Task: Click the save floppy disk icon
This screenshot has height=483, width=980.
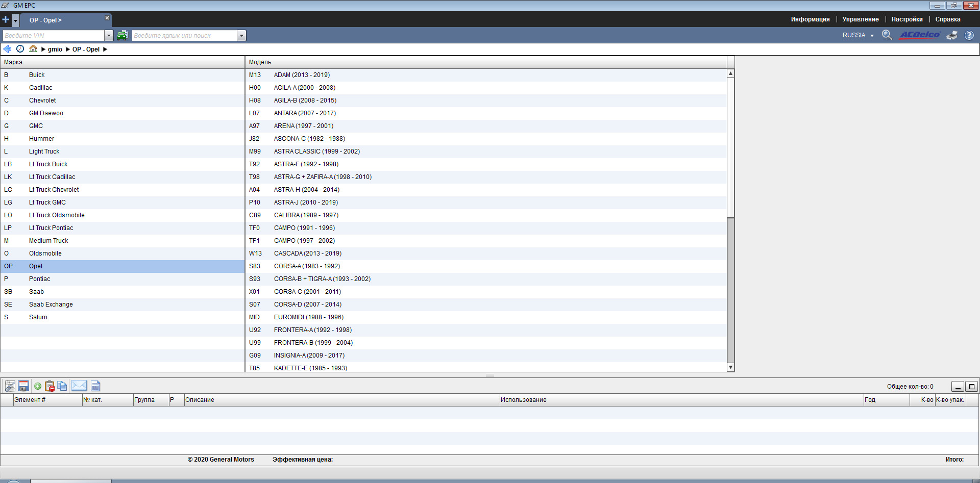Action: coord(23,386)
